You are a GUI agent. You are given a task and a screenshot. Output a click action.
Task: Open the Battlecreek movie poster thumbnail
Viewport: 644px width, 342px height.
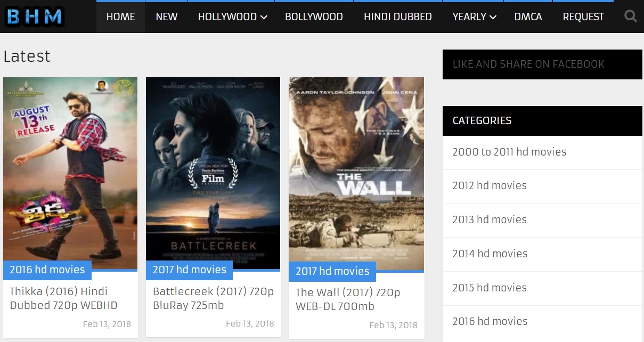[x=213, y=173]
